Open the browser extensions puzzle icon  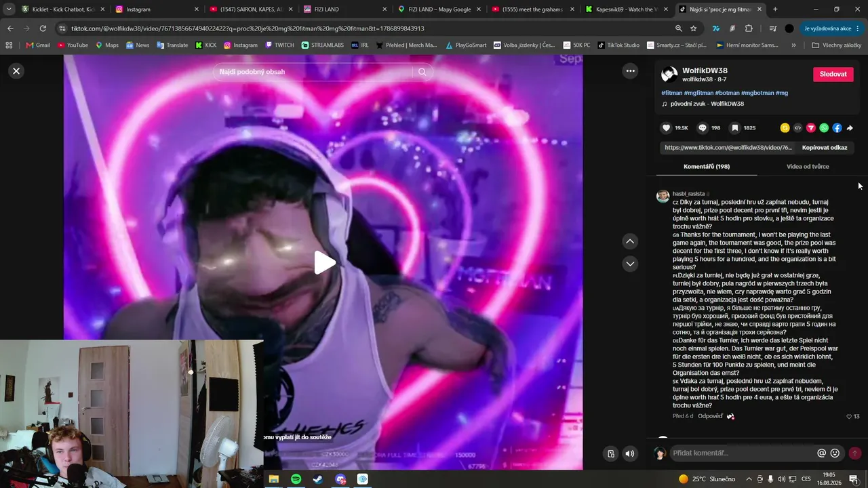749,28
